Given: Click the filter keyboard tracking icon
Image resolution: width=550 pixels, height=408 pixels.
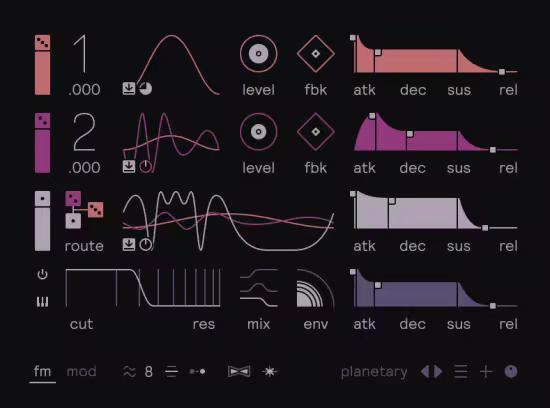Looking at the screenshot, I should coord(42,302).
